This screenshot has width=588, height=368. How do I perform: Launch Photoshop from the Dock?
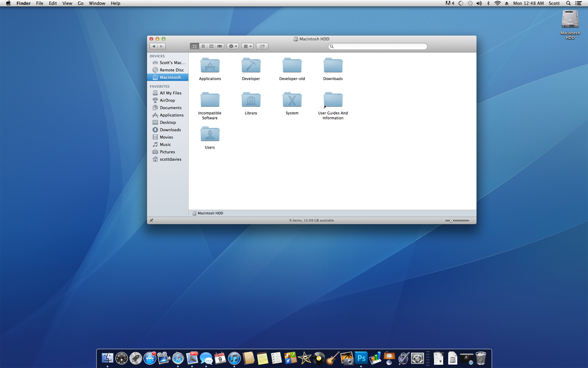pyautogui.click(x=361, y=358)
